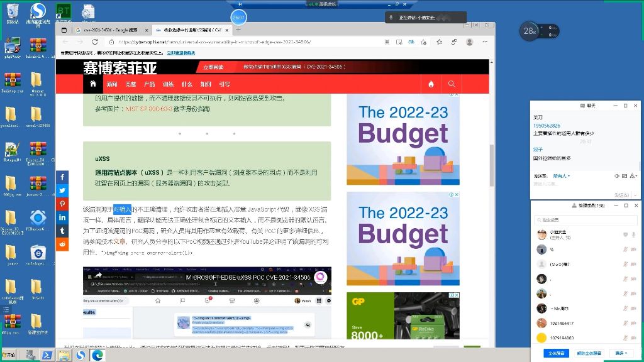
Task: Click the Edge icon in the taskbar
Action: click(97, 356)
